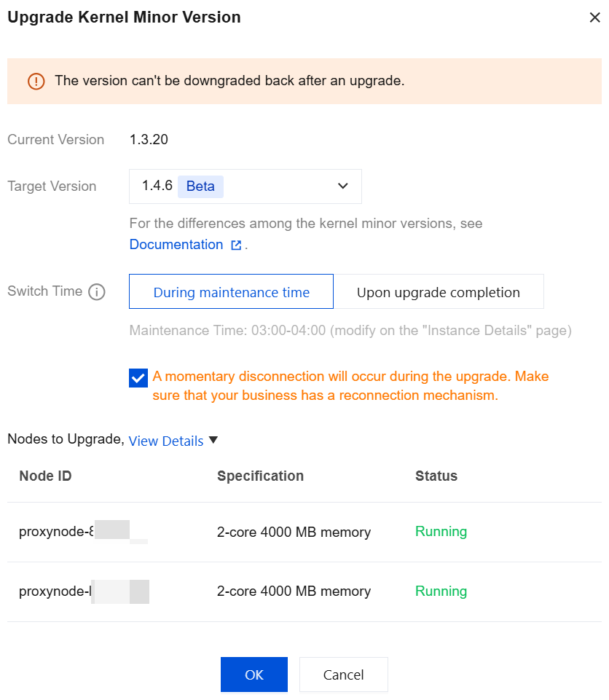Select the first proxynode row
This screenshot has height=700, width=609.
(304, 532)
